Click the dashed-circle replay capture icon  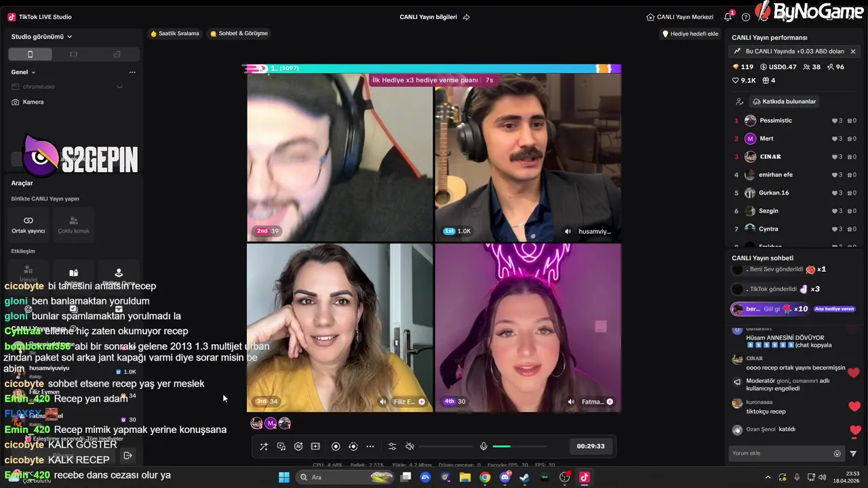point(353,447)
